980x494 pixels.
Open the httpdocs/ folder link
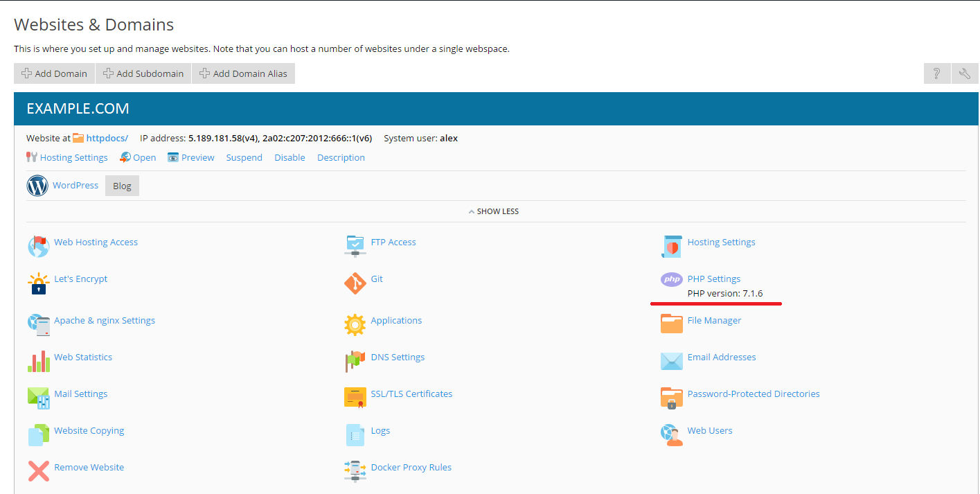107,138
